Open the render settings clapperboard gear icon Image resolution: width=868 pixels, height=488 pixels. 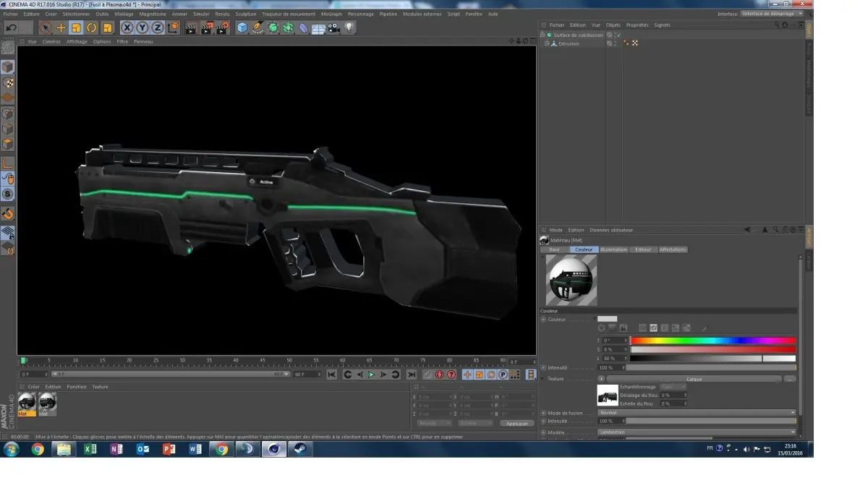pos(223,27)
